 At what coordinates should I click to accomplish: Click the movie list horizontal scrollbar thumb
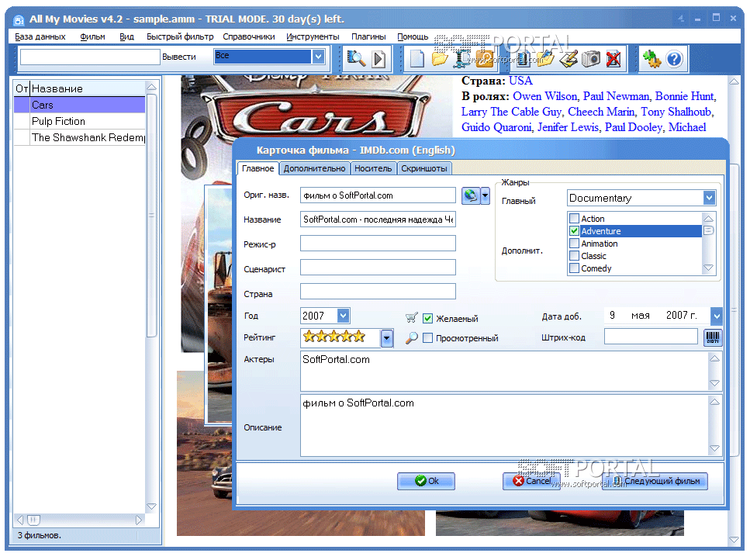pos(33,520)
